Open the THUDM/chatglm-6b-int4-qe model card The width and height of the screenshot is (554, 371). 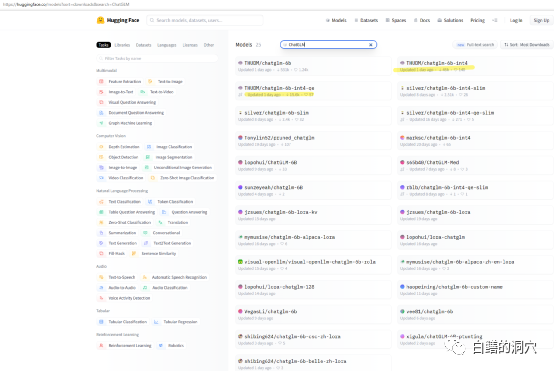point(313,91)
